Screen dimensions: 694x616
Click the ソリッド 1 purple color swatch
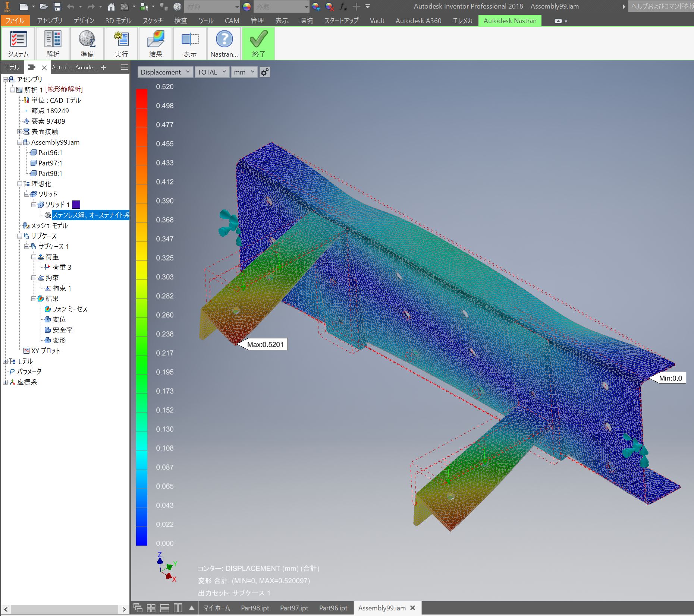pyautogui.click(x=76, y=205)
